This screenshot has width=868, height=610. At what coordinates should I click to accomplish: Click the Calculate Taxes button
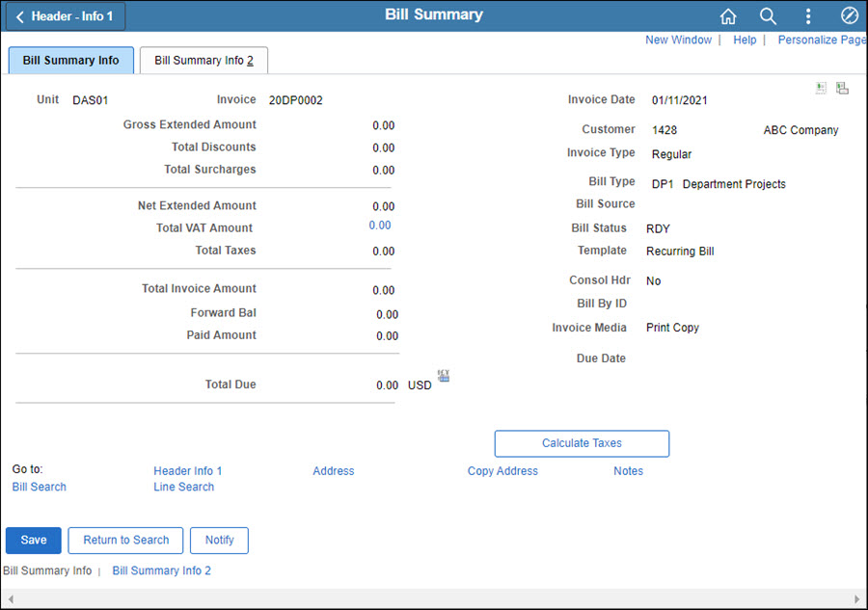pos(582,443)
